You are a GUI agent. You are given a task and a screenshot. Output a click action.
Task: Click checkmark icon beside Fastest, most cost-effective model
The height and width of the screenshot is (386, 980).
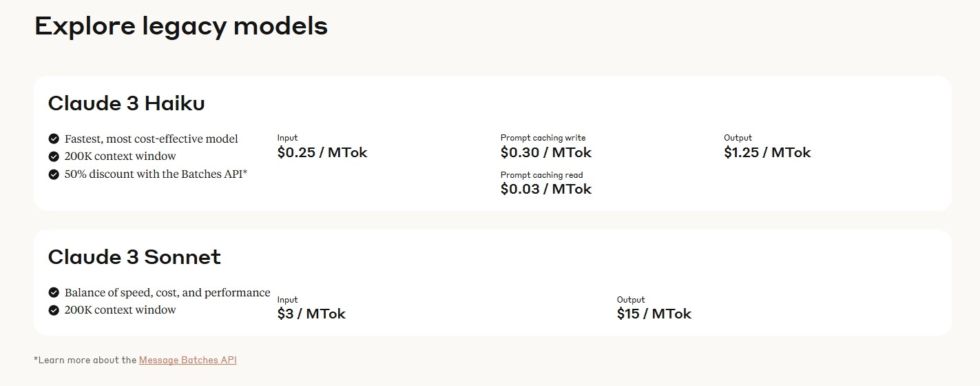[54, 139]
